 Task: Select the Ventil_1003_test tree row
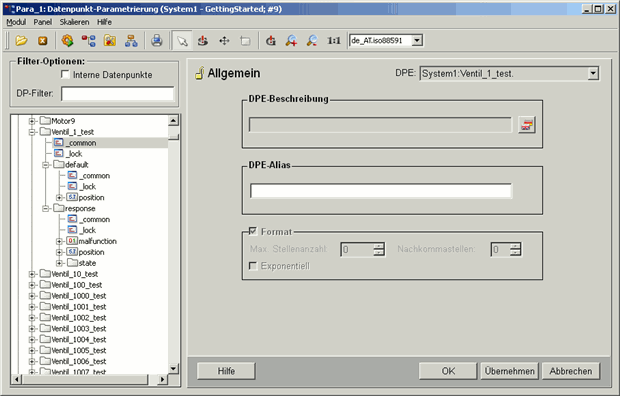coord(79,329)
